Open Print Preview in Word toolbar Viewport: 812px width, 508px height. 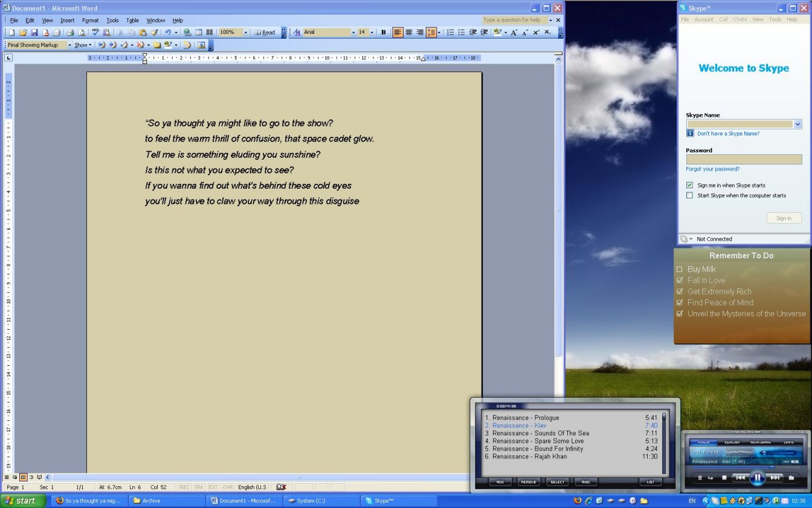(82, 32)
